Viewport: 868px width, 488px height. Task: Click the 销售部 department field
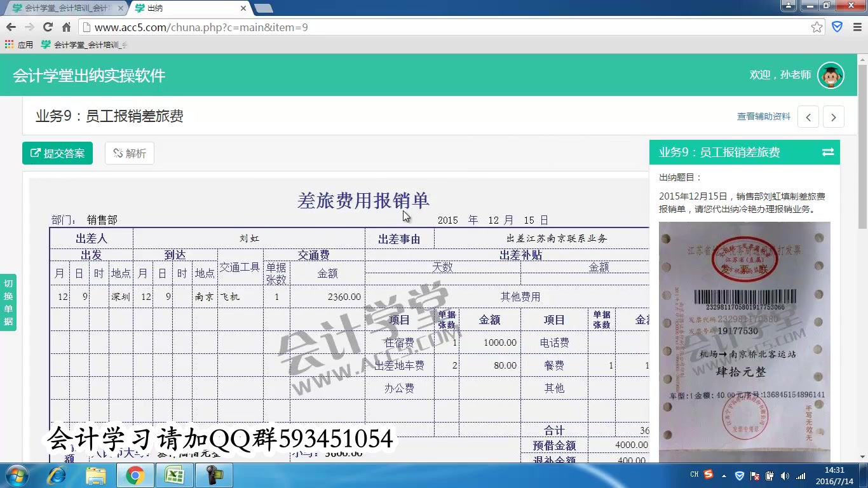(102, 220)
